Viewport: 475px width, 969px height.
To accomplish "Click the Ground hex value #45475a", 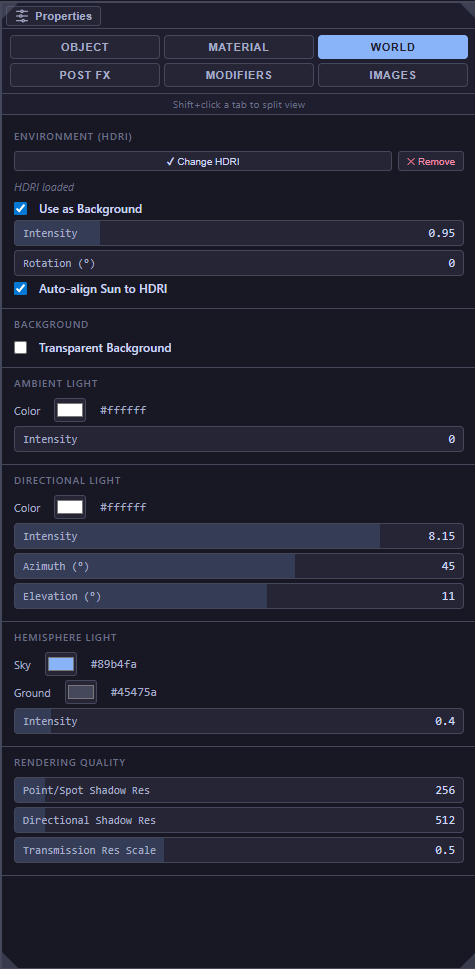I will coord(133,692).
